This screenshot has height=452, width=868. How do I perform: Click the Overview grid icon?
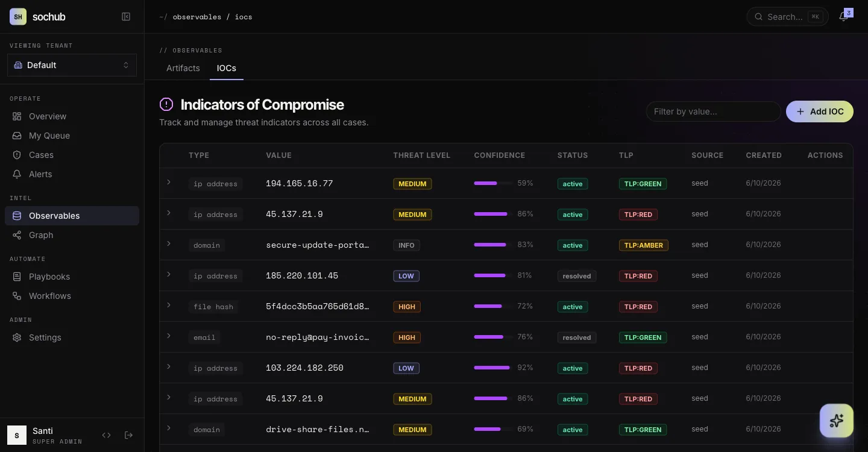click(17, 116)
